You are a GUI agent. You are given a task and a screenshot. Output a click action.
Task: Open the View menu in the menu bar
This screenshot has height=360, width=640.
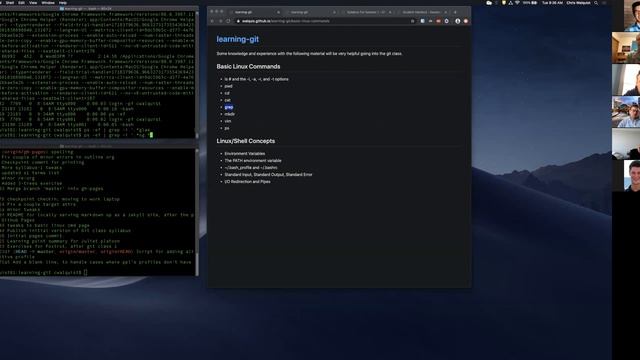[x=33, y=2]
